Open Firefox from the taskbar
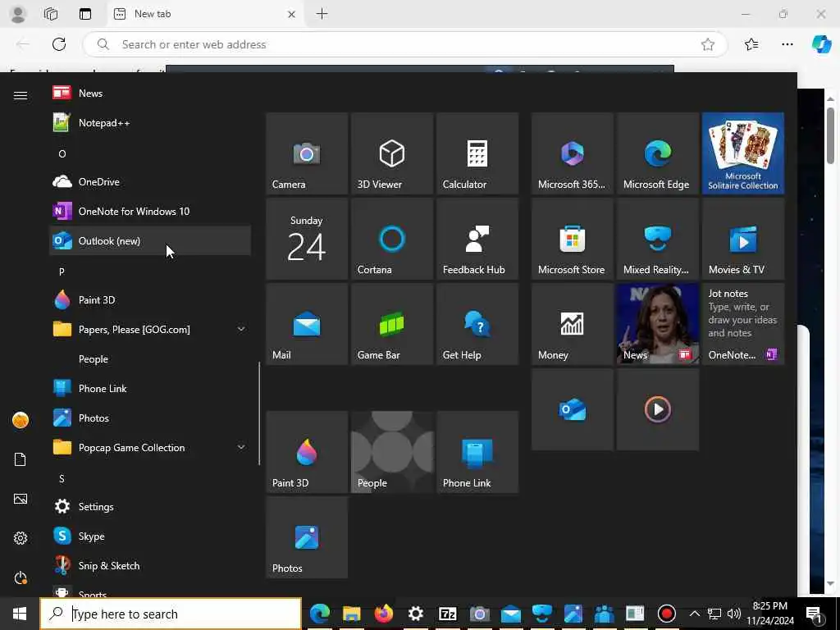The image size is (840, 630). [x=384, y=614]
